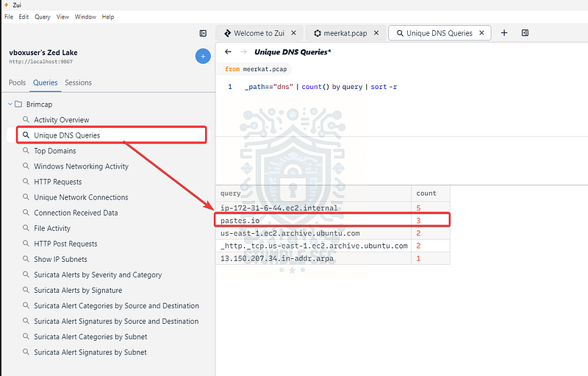Close the Unique DNS Queries tab

click(x=481, y=33)
